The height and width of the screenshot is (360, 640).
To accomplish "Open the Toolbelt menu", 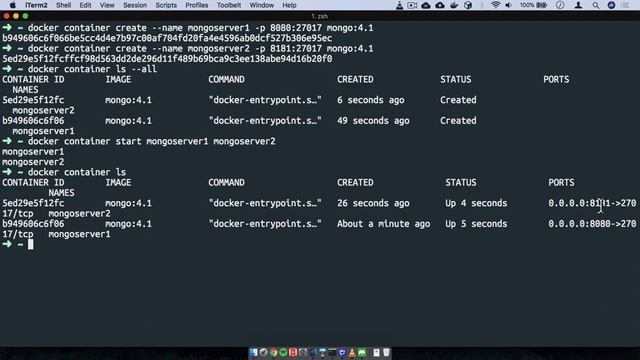I will (x=229, y=5).
